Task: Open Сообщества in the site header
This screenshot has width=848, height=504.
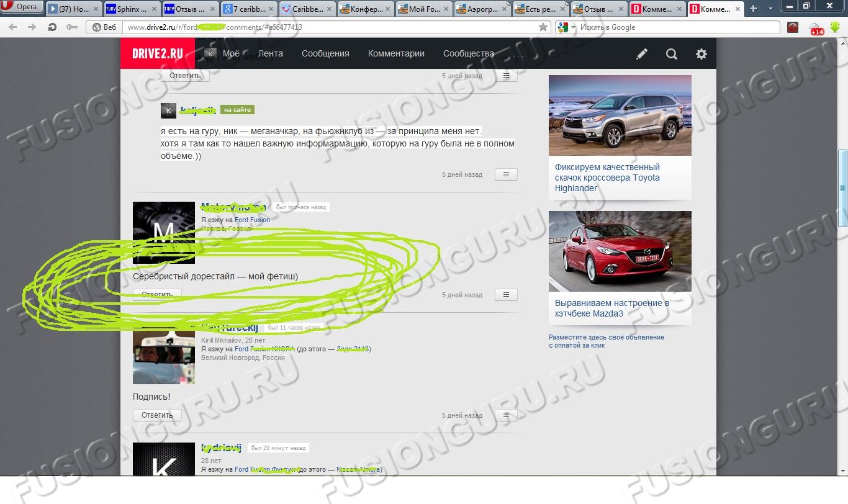Action: coord(469,53)
